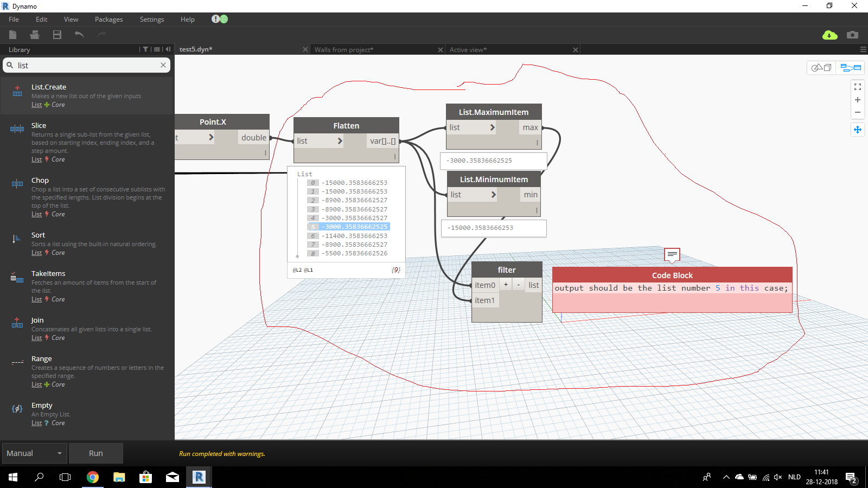Zoom out of the graph canvas

click(x=858, y=113)
